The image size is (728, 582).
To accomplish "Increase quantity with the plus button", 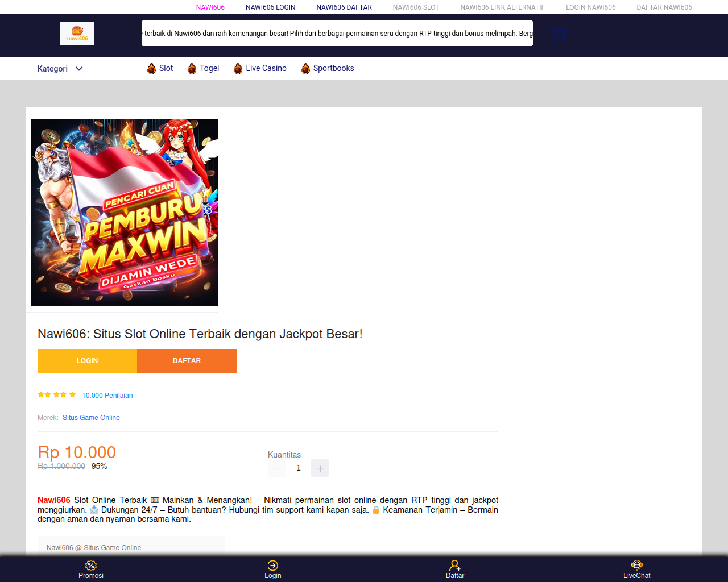I will point(320,468).
